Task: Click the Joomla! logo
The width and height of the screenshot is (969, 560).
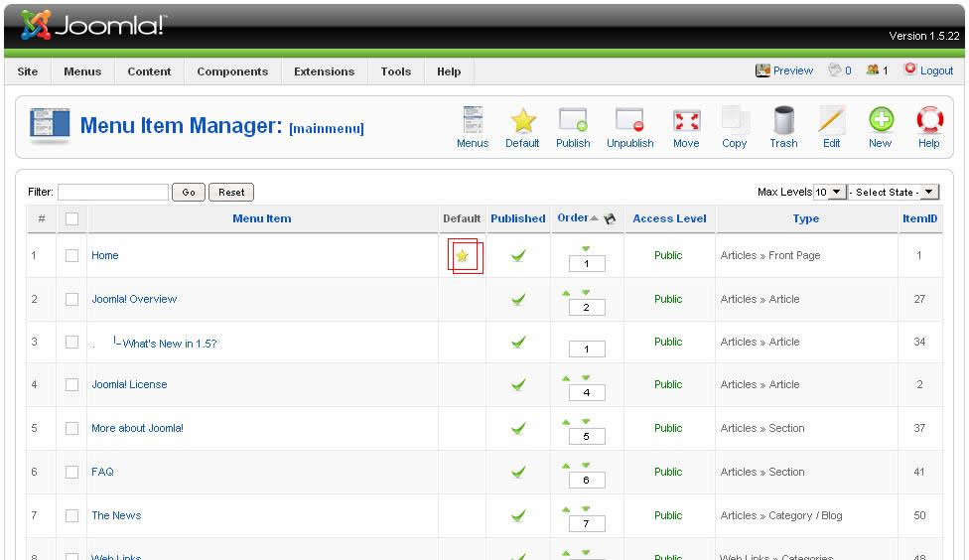Action: pos(92,25)
